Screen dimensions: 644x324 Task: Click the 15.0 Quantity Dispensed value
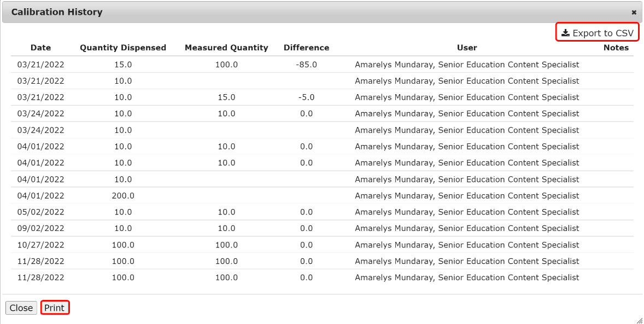pyautogui.click(x=123, y=65)
